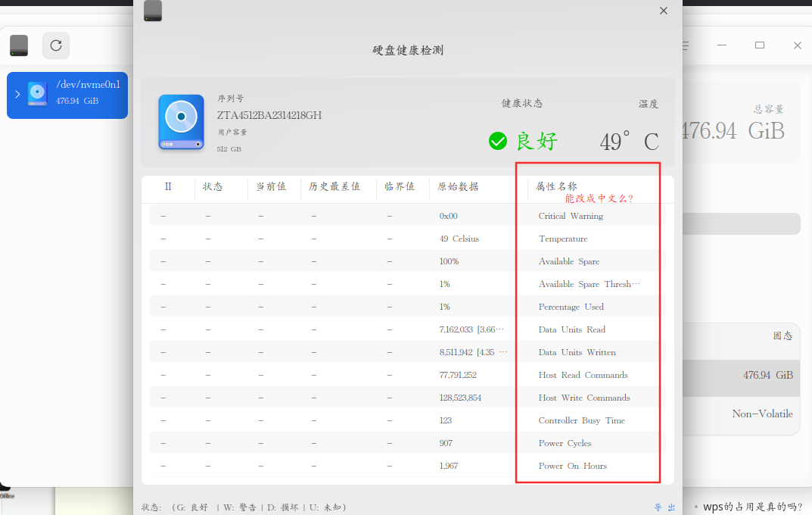Image resolution: width=812 pixels, height=515 pixels.
Task: Select the Available Spare row with 100% value
Action: (x=408, y=261)
